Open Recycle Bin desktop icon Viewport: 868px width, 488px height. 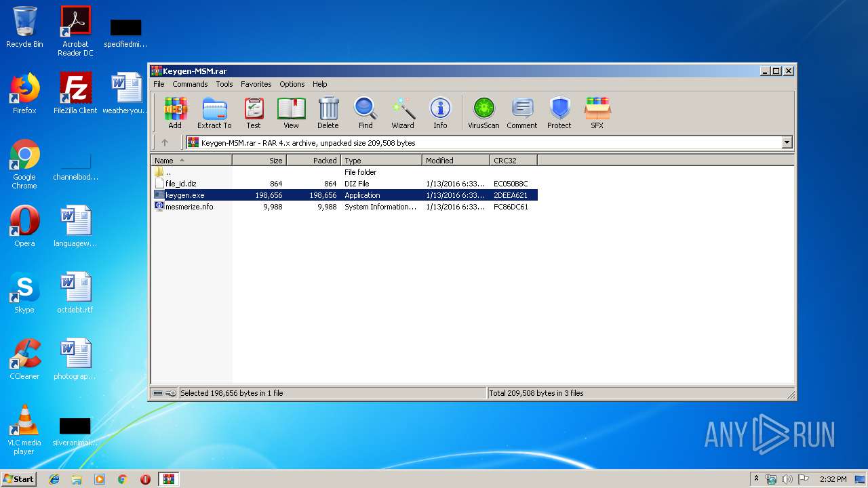[24, 27]
